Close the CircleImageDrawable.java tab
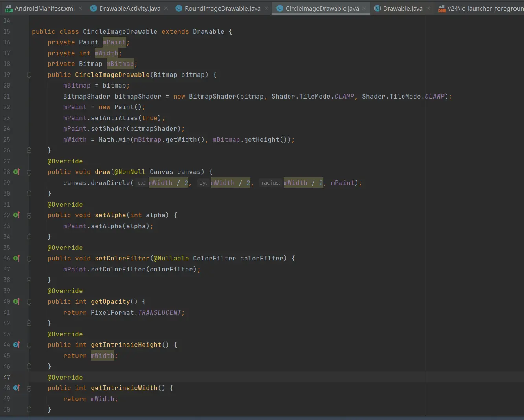 [x=365, y=8]
